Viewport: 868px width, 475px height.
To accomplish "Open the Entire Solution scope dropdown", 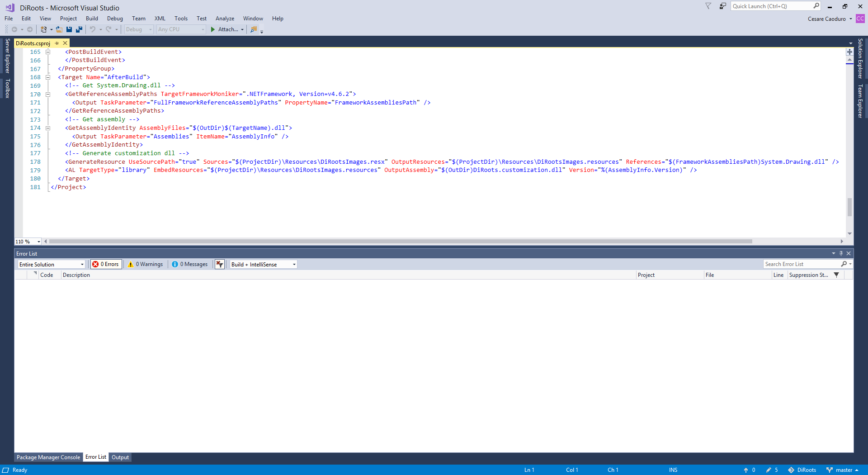I will (x=52, y=264).
